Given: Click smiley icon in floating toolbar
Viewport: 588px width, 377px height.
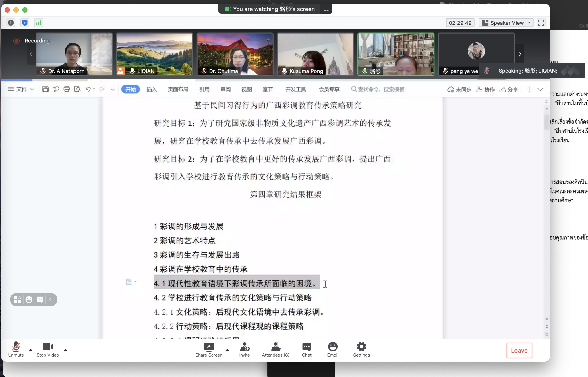Looking at the screenshot, I should click(x=29, y=299).
